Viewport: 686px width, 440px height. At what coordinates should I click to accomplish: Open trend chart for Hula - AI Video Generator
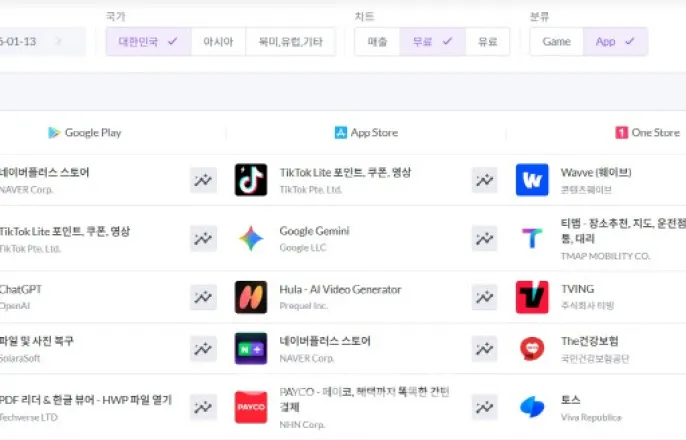pyautogui.click(x=485, y=297)
